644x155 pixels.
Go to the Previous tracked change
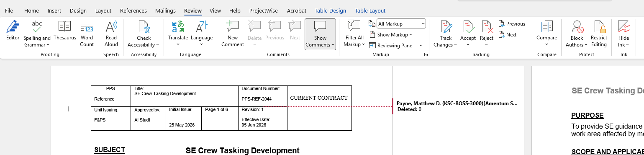coord(512,24)
